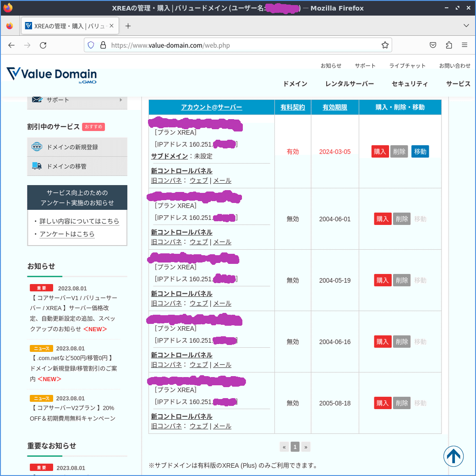This screenshot has height=476, width=476.
Task: Open the お問い合わせ link
Action: pyautogui.click(x=455, y=66)
